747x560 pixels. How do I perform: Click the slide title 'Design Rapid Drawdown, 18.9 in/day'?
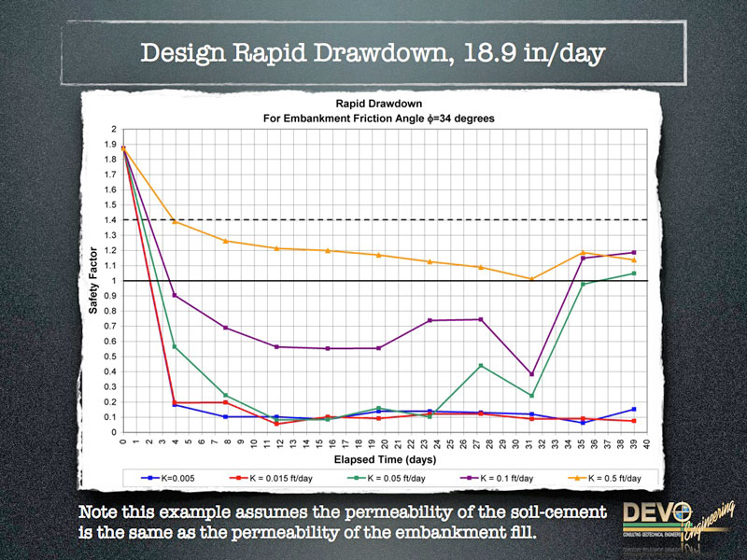tap(373, 53)
